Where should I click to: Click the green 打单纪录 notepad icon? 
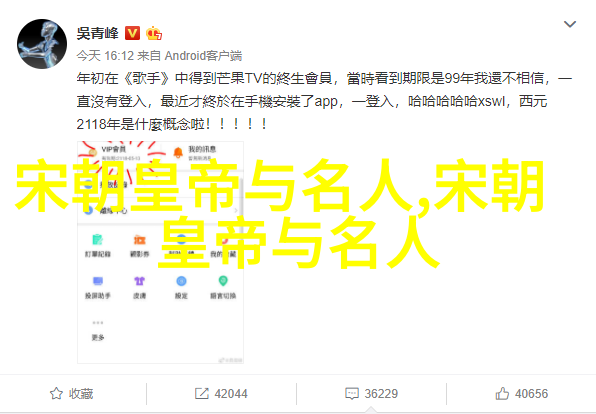97,240
